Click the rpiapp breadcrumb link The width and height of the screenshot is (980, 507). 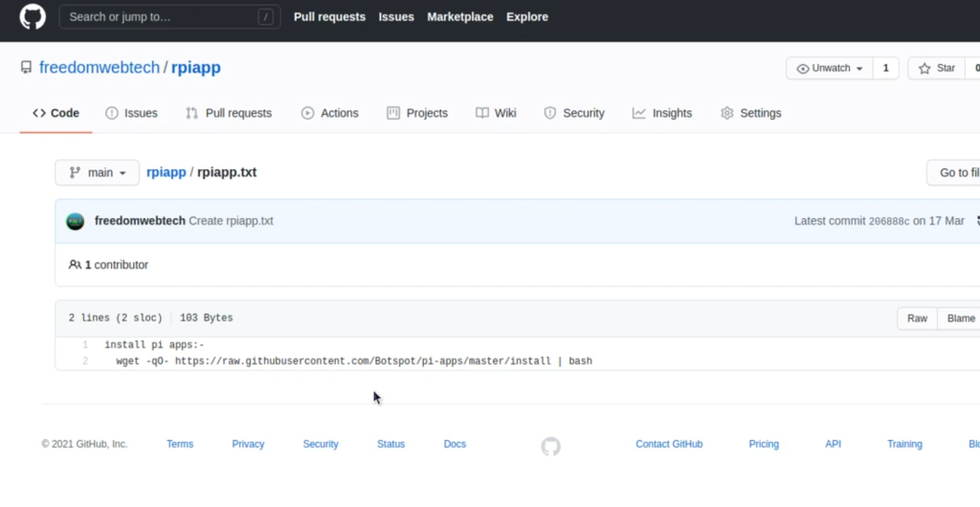pyautogui.click(x=167, y=172)
